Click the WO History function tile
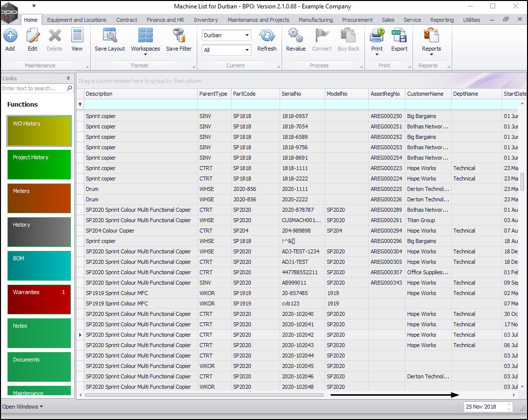This screenshot has height=420, width=528. click(39, 131)
